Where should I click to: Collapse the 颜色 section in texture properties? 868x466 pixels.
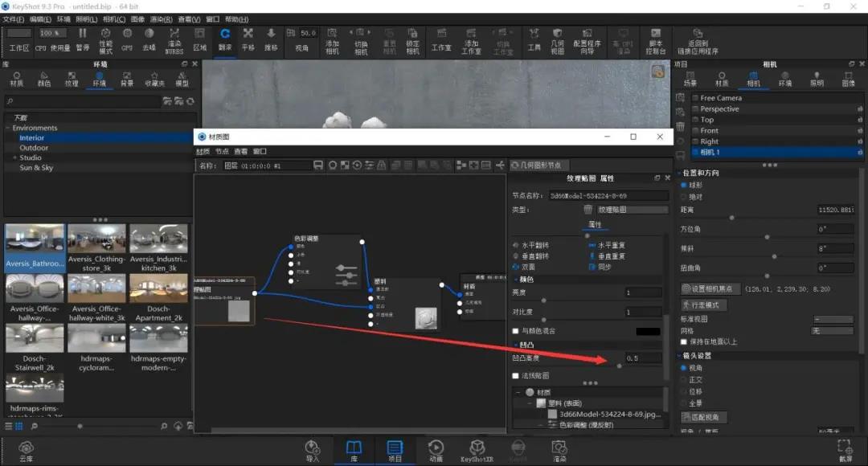click(516, 280)
